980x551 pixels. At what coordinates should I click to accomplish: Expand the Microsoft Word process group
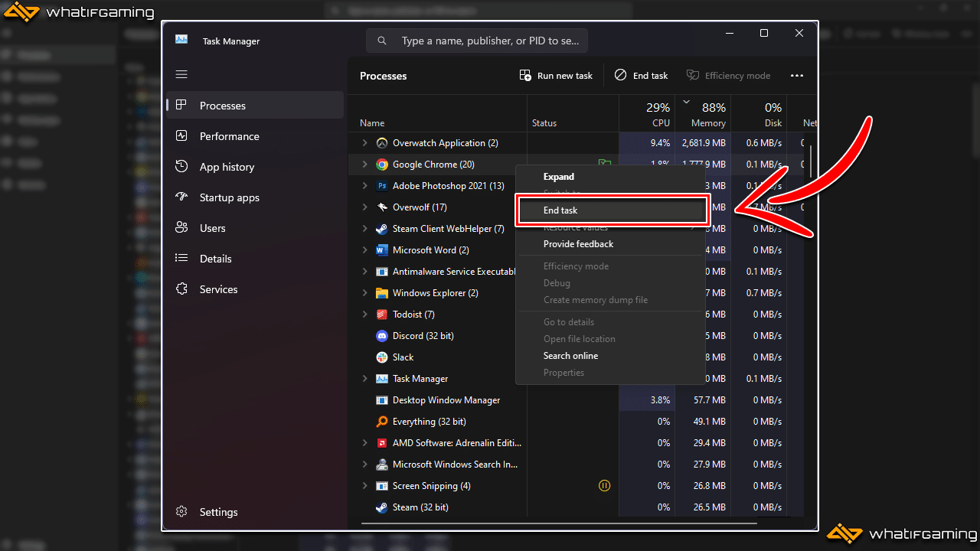tap(364, 250)
